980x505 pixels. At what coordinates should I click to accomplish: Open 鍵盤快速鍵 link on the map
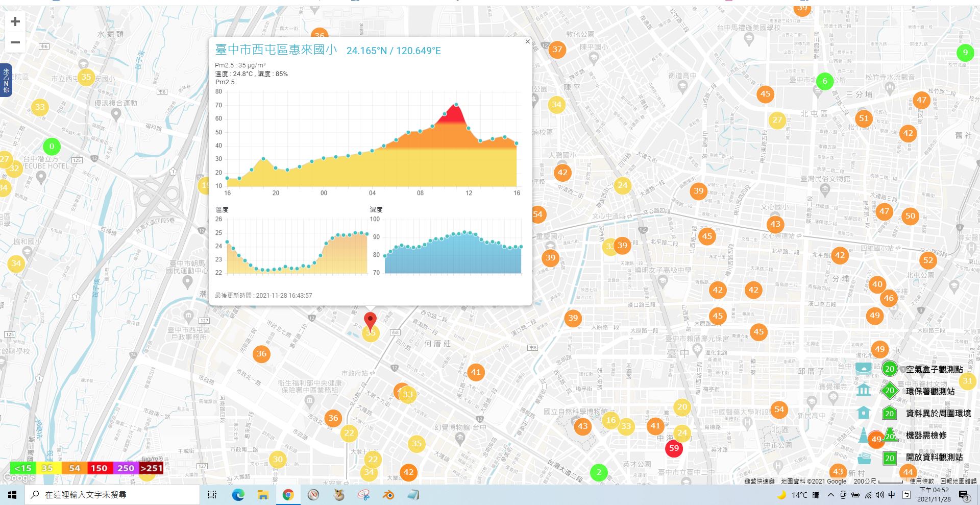(x=759, y=482)
